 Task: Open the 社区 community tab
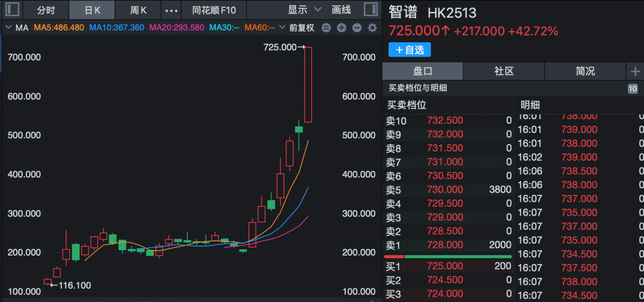point(504,71)
